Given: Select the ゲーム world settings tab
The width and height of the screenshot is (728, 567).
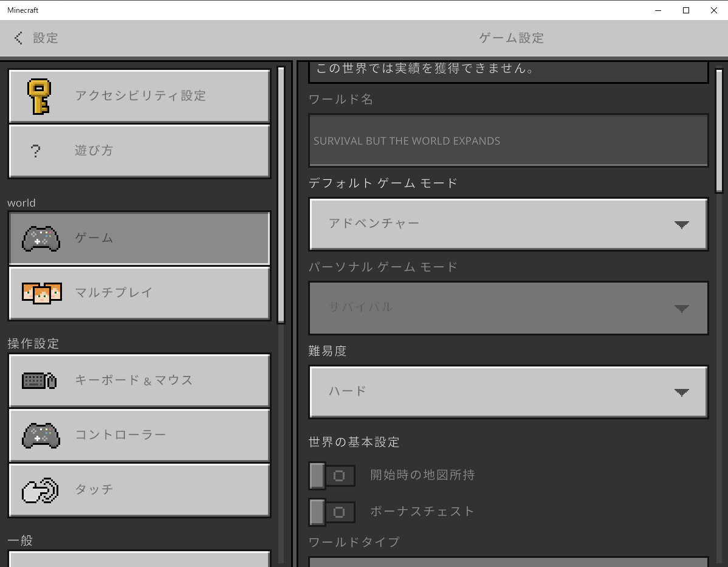Looking at the screenshot, I should (x=139, y=238).
